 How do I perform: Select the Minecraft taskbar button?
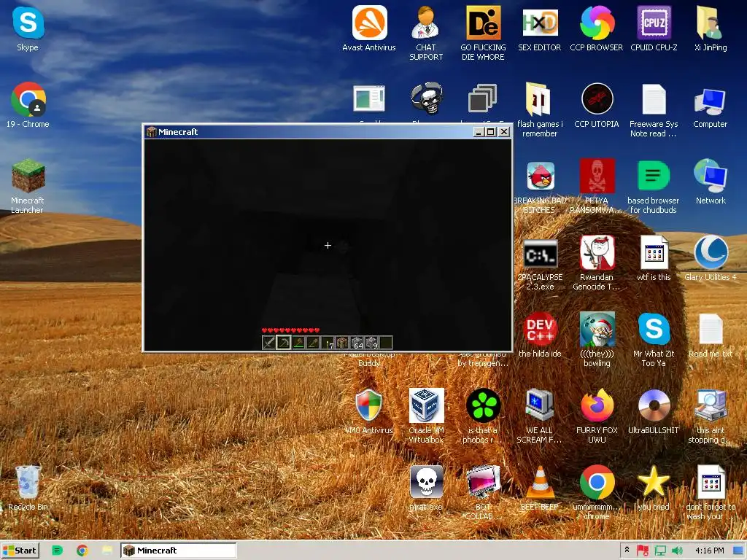click(178, 551)
